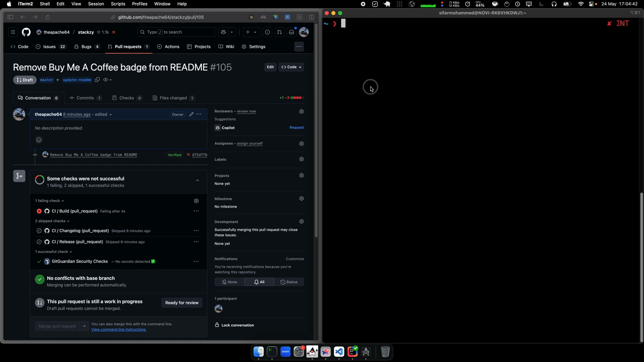This screenshot has width=644, height=362.
Task: Edit the comment with pencil icon
Action: point(191,114)
